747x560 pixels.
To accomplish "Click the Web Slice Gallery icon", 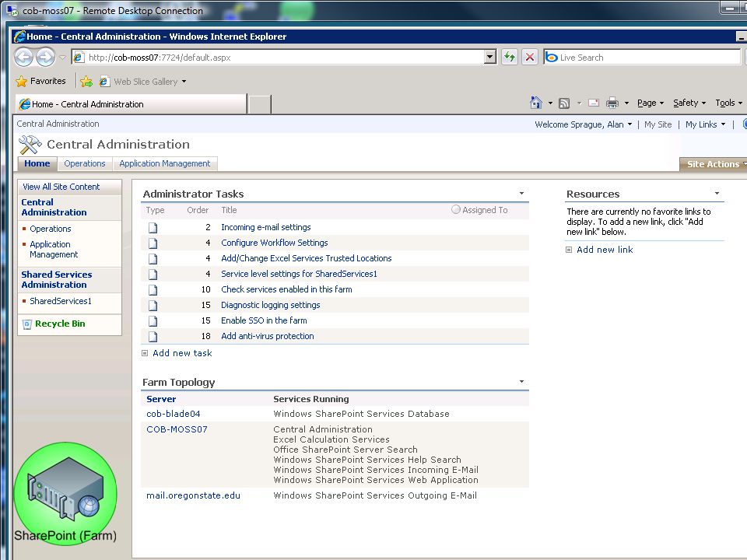I will [104, 82].
